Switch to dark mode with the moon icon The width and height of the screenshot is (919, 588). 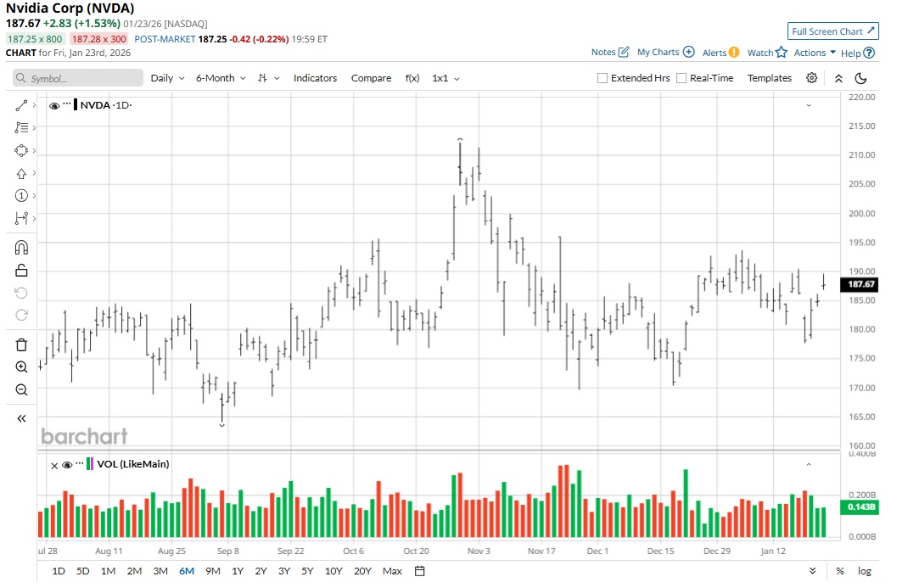click(861, 78)
